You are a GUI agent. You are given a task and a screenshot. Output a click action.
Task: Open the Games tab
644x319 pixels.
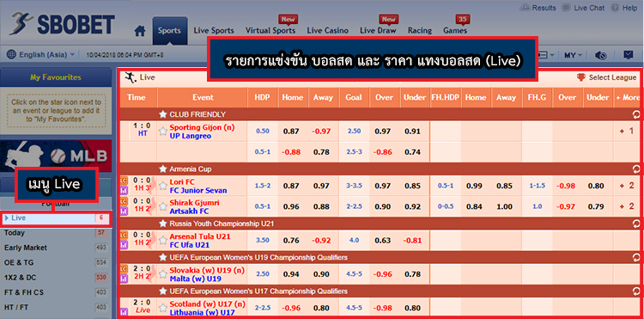click(455, 30)
